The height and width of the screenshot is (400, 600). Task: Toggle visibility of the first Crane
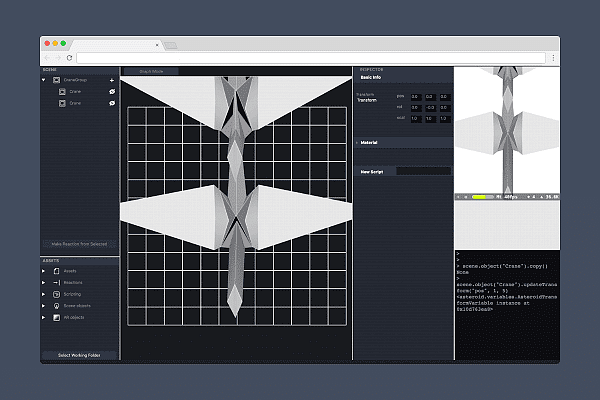coord(111,92)
